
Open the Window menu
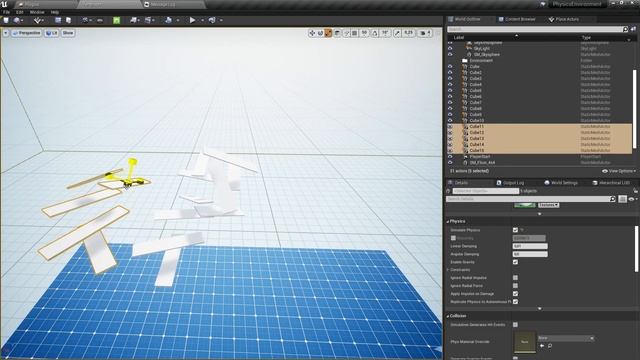click(x=37, y=12)
